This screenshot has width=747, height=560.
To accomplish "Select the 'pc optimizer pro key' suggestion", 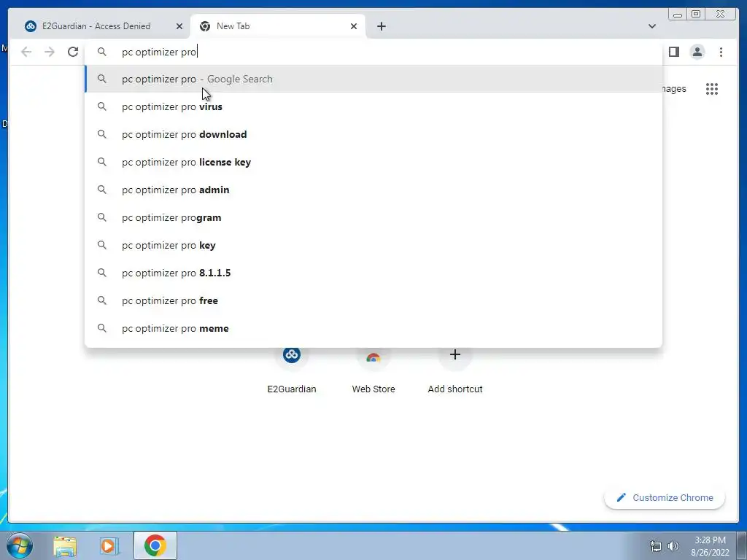I will coord(373,245).
